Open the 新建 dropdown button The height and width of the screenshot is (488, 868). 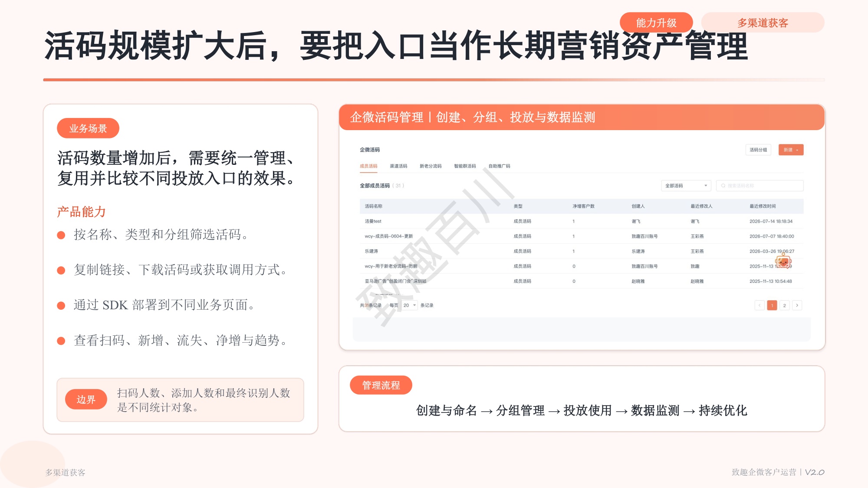pos(791,150)
